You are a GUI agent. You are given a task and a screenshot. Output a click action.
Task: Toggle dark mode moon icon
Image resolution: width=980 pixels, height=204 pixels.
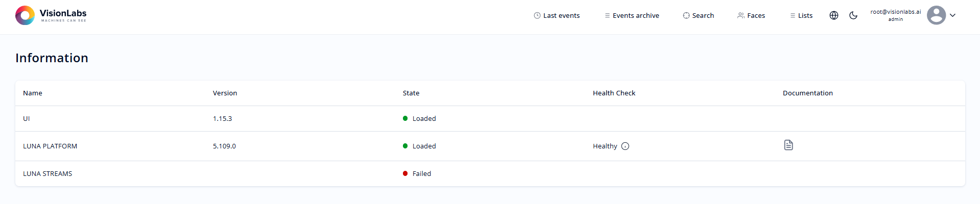point(853,15)
